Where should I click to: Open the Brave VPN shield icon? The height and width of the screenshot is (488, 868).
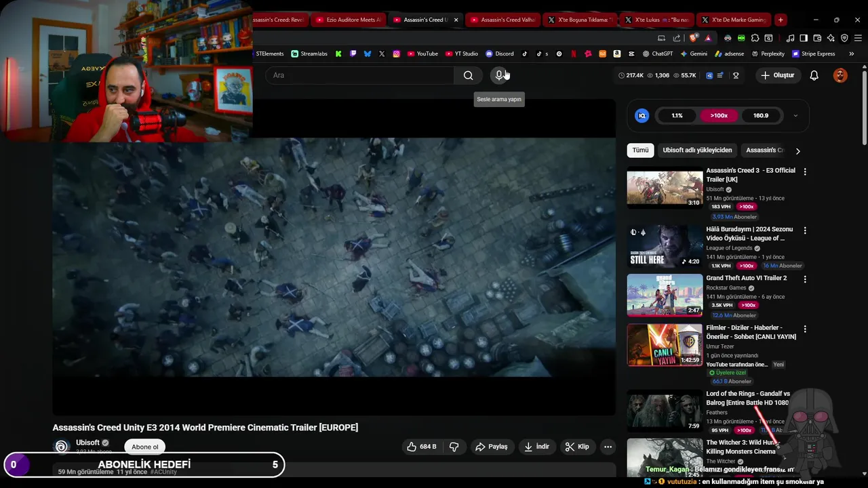pyautogui.click(x=844, y=39)
